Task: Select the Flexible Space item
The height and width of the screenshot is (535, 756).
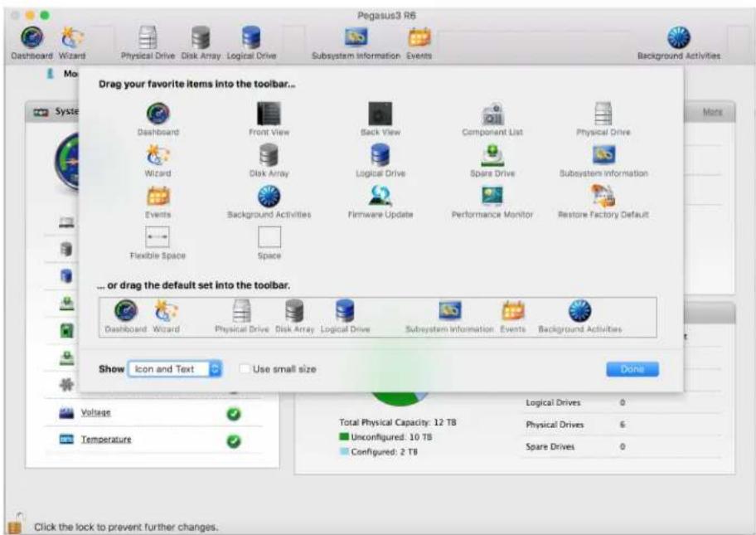Action: 157,243
